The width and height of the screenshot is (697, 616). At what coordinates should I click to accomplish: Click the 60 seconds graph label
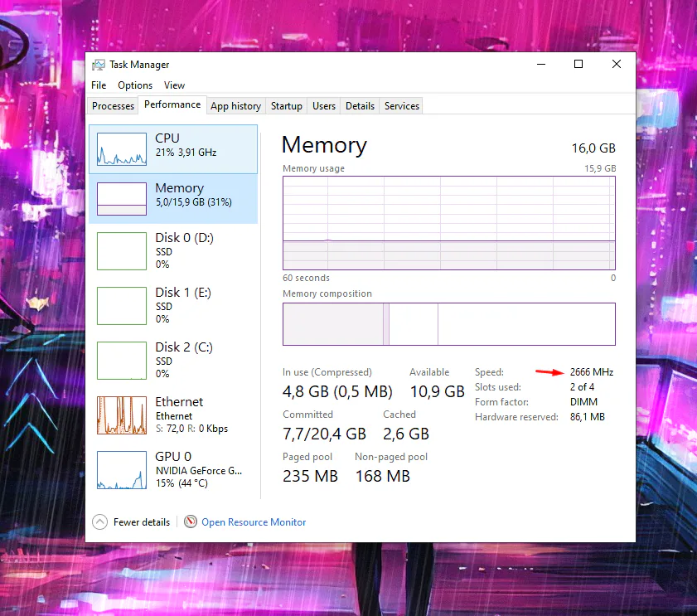coord(307,278)
